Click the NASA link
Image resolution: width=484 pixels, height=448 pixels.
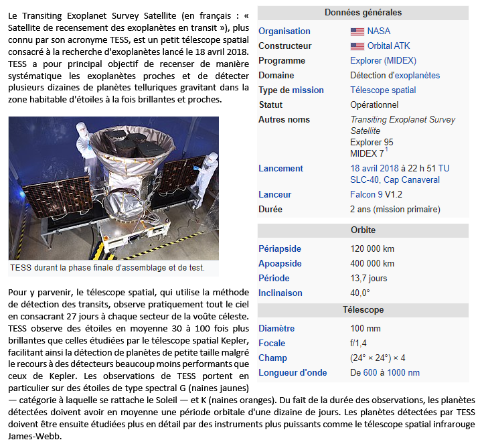coord(379,31)
